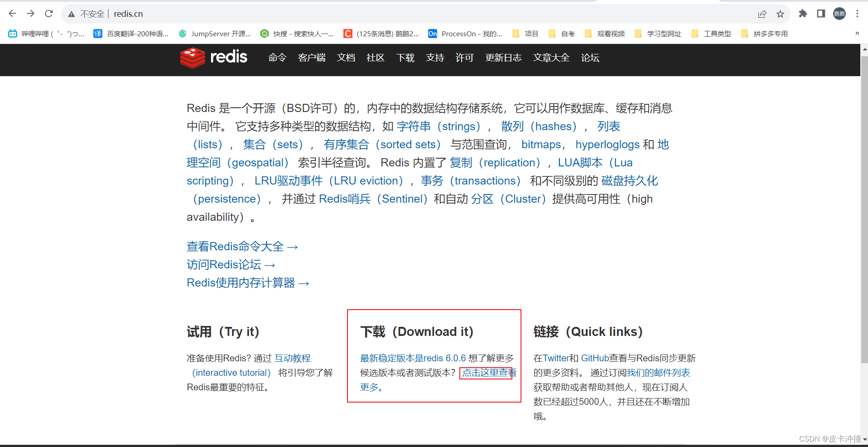Expand the 拼多多专用 bookmark folder
The height and width of the screenshot is (447, 868).
click(764, 34)
